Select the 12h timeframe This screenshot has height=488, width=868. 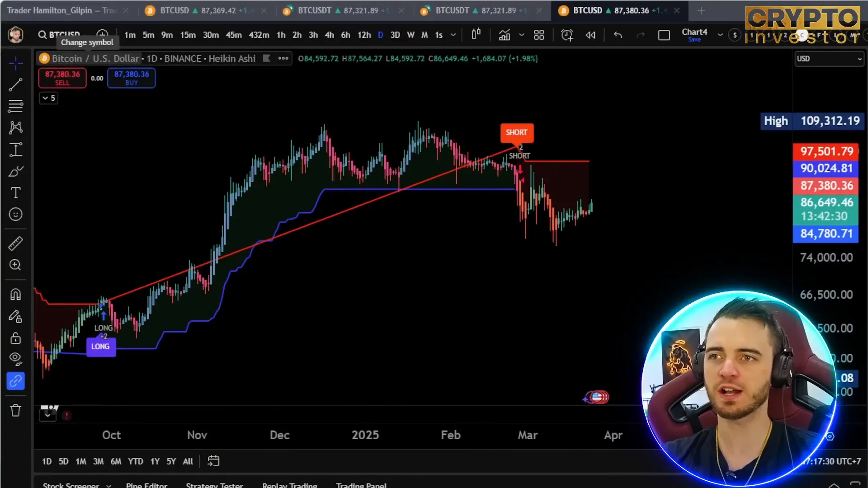point(364,35)
